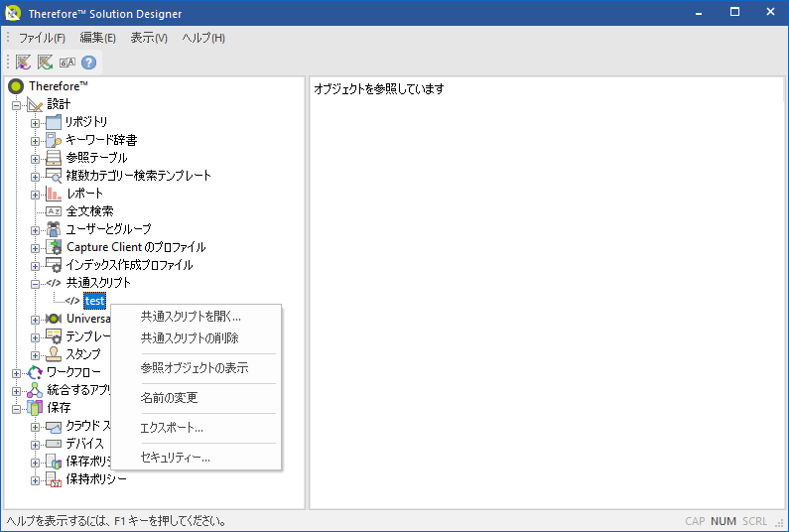
Task: Click the キーワード辞書 key icon
Action: 54,140
